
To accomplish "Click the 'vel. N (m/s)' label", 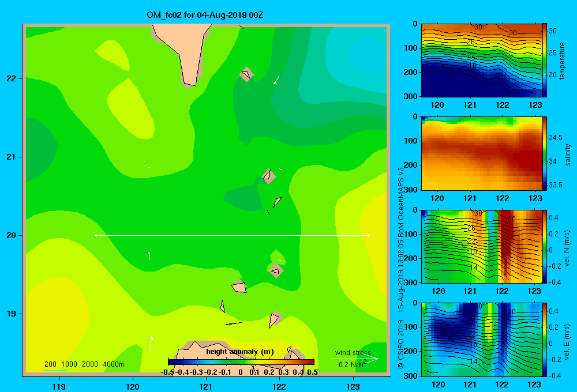I will (x=567, y=248).
